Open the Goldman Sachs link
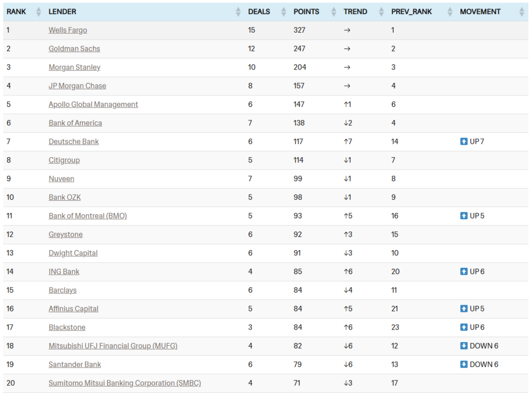The image size is (532, 396). click(x=74, y=49)
